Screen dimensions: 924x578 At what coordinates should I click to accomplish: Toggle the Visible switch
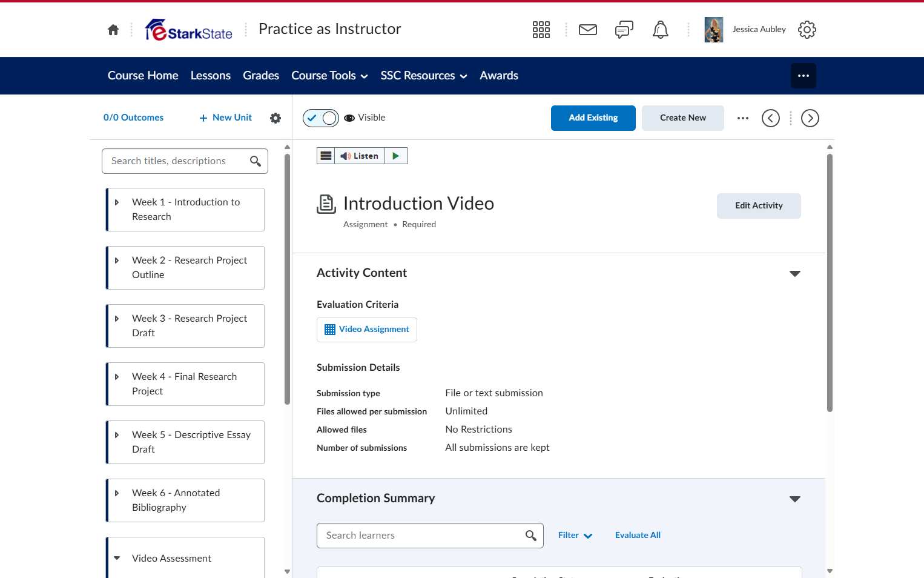[x=321, y=118]
